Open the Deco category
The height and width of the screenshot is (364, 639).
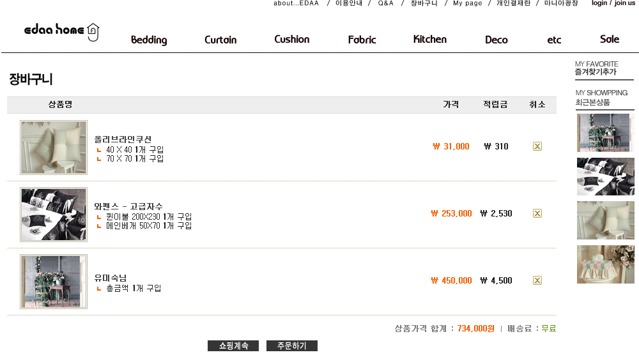point(497,40)
